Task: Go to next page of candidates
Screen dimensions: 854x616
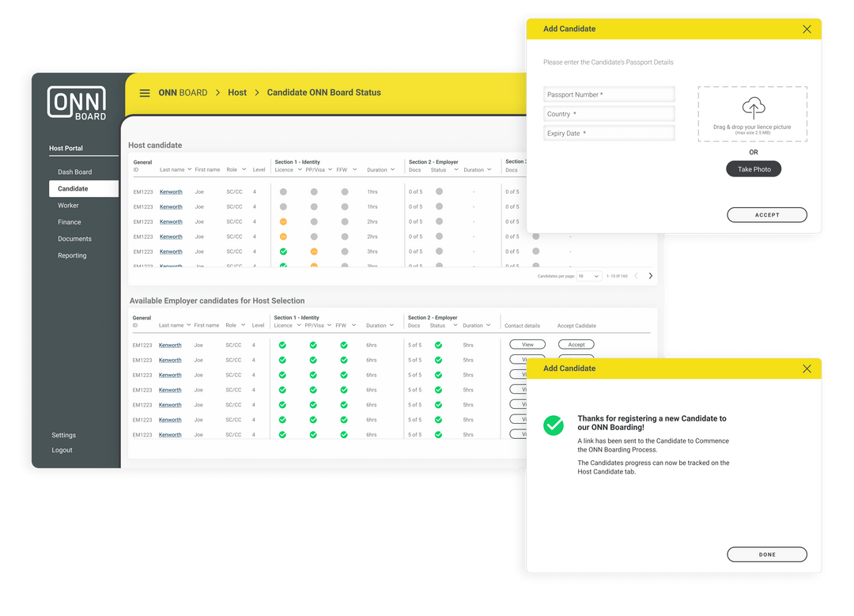Action: click(651, 276)
